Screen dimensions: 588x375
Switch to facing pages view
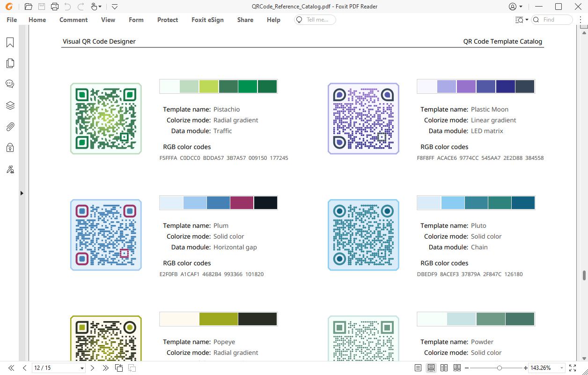[444, 368]
